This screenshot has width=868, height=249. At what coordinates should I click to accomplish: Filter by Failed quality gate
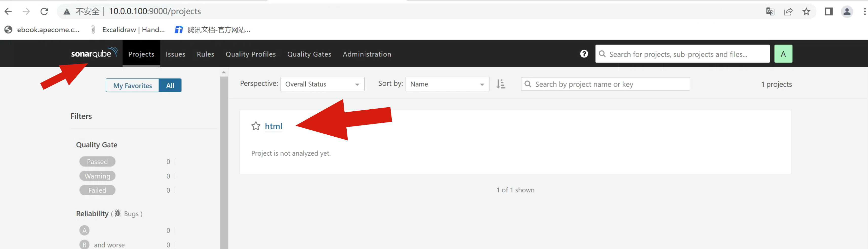click(x=97, y=190)
